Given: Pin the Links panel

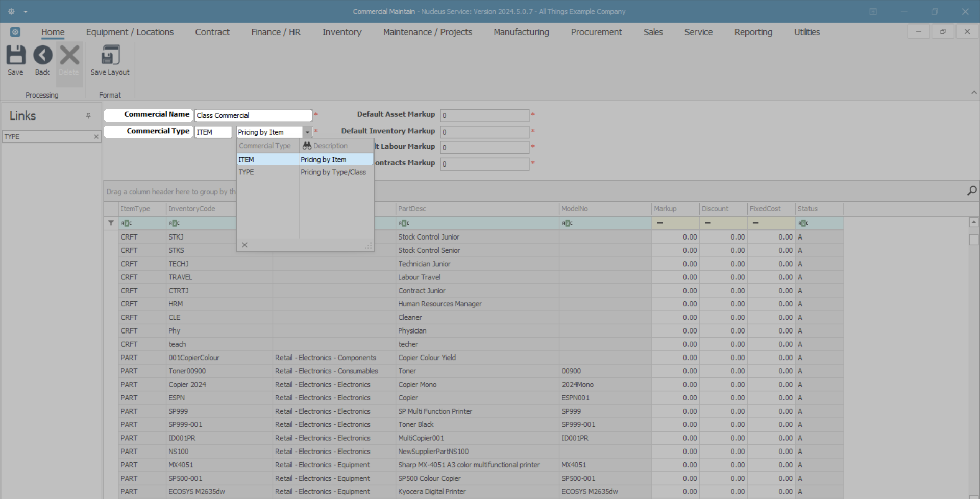Looking at the screenshot, I should click(x=88, y=116).
